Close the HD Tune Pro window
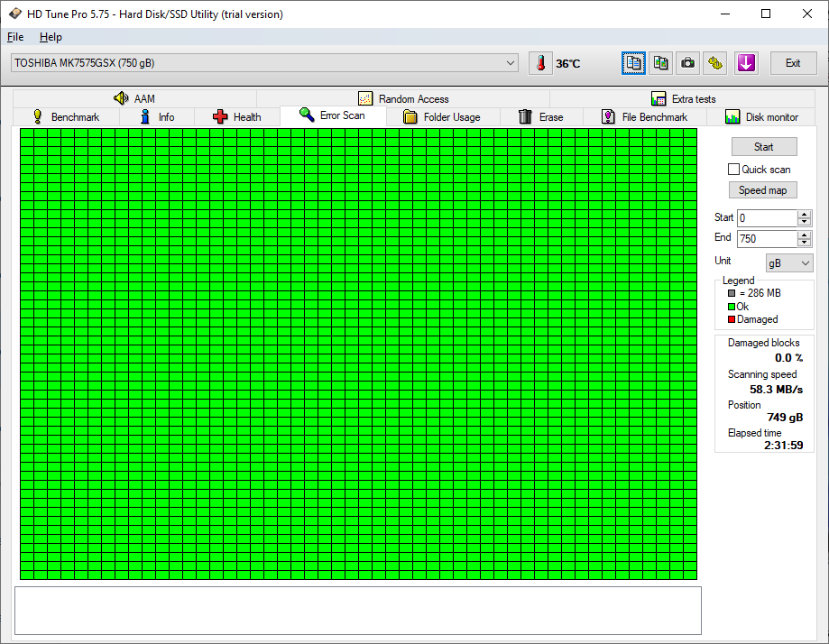The image size is (829, 644). point(806,14)
